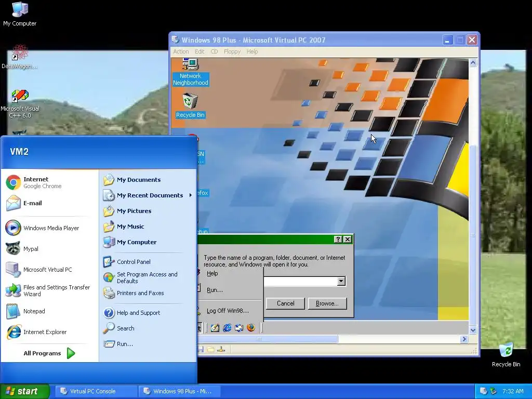This screenshot has width=532, height=399.
Task: Click scroll-right arrow in Virtual PC window
Action: tap(464, 339)
